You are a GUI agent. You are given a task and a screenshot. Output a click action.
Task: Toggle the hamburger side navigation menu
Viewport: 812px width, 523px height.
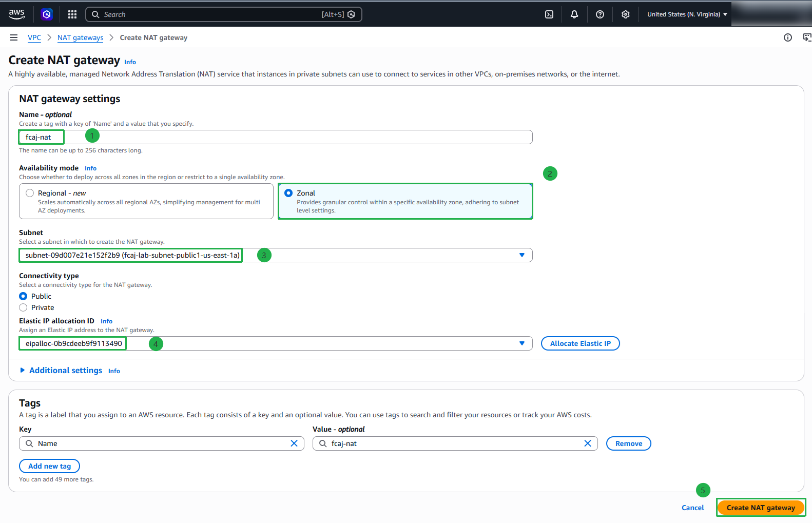[14, 37]
